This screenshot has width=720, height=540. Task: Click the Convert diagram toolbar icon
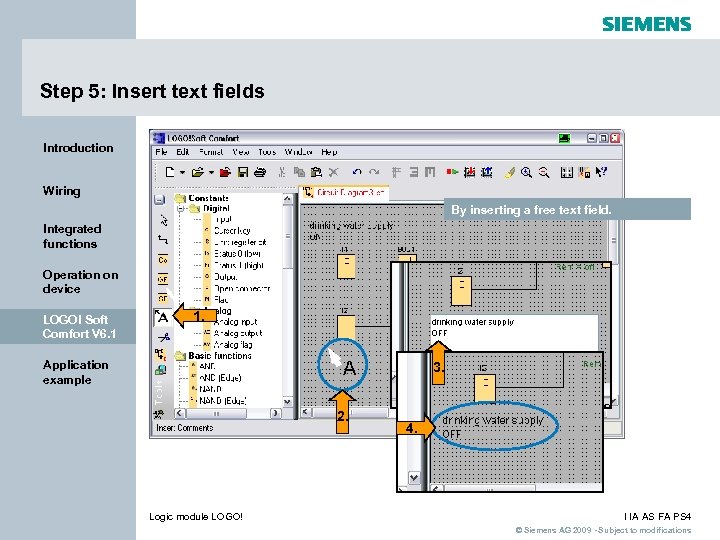(584, 173)
